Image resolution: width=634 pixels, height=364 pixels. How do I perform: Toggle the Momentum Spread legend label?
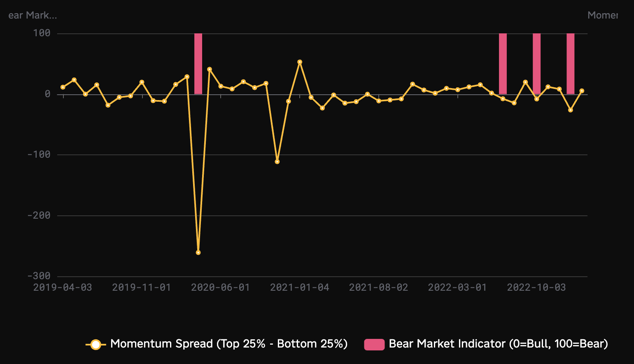click(x=229, y=344)
